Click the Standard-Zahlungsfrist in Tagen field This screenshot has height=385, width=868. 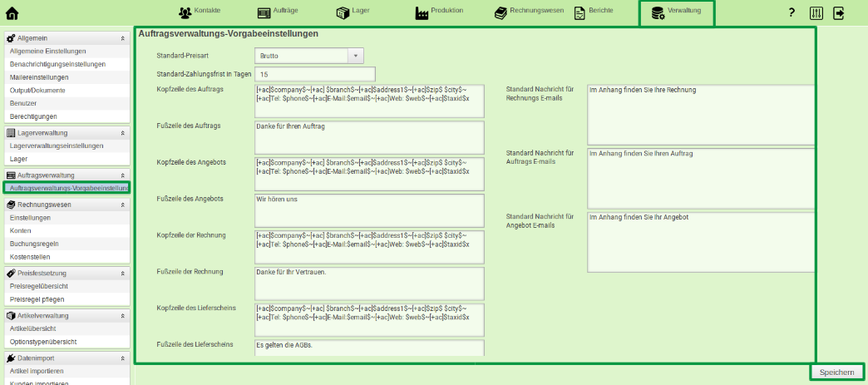click(316, 74)
